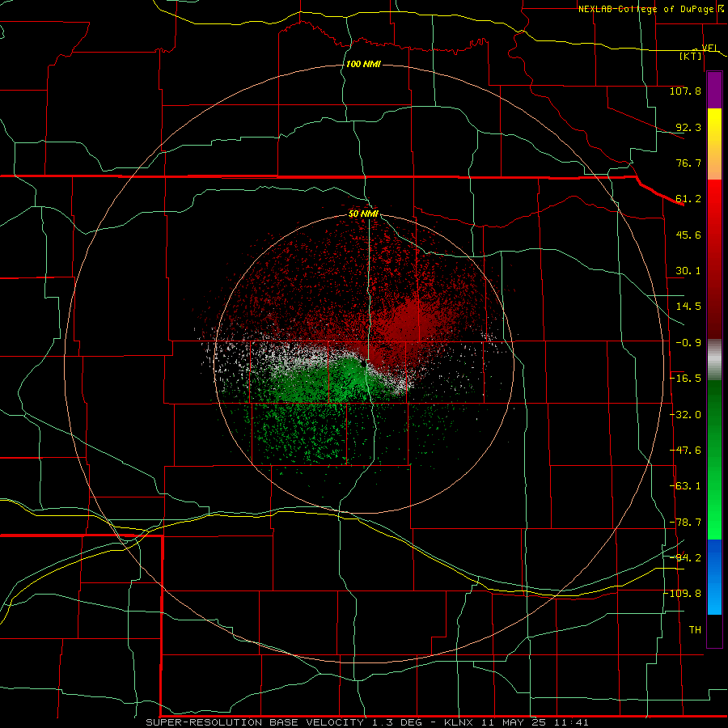Click the 50 NMI range ring label
Image resolution: width=728 pixels, height=728 pixels.
pyautogui.click(x=363, y=214)
